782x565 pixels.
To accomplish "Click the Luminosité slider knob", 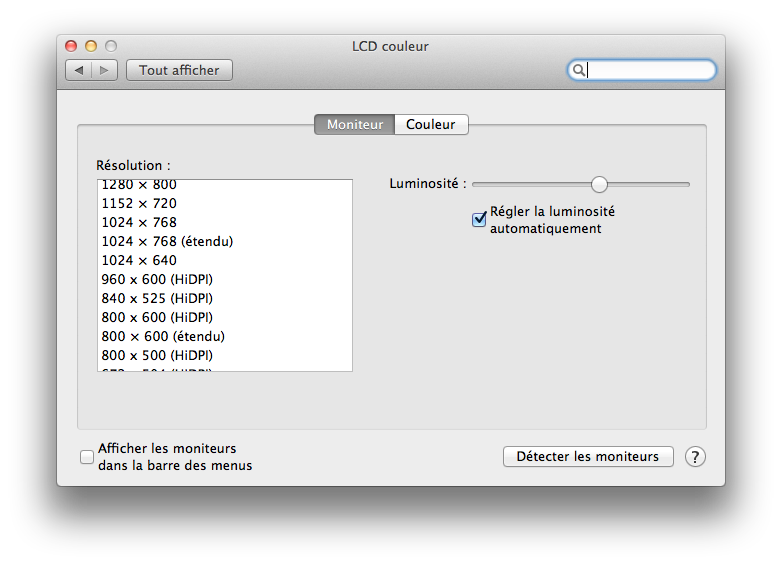I will coord(599,184).
